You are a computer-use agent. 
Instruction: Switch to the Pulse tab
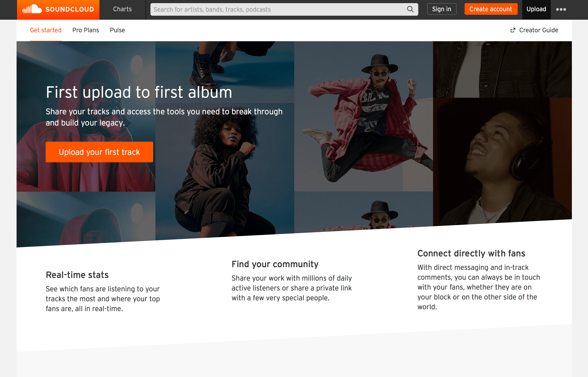[x=117, y=30]
